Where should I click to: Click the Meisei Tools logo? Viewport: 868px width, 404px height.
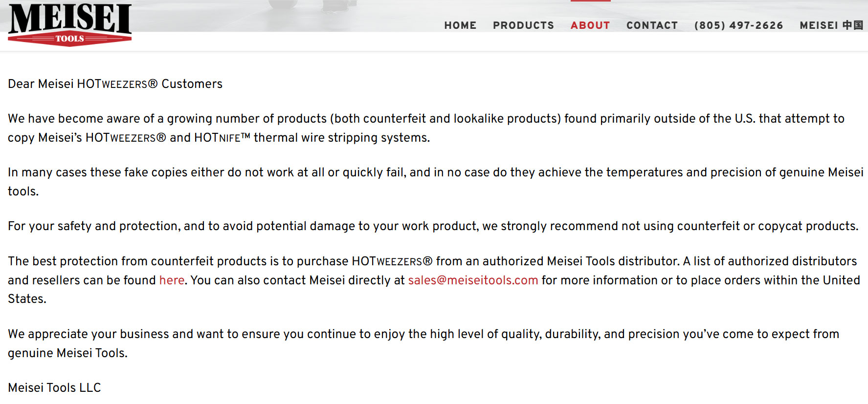tap(70, 25)
